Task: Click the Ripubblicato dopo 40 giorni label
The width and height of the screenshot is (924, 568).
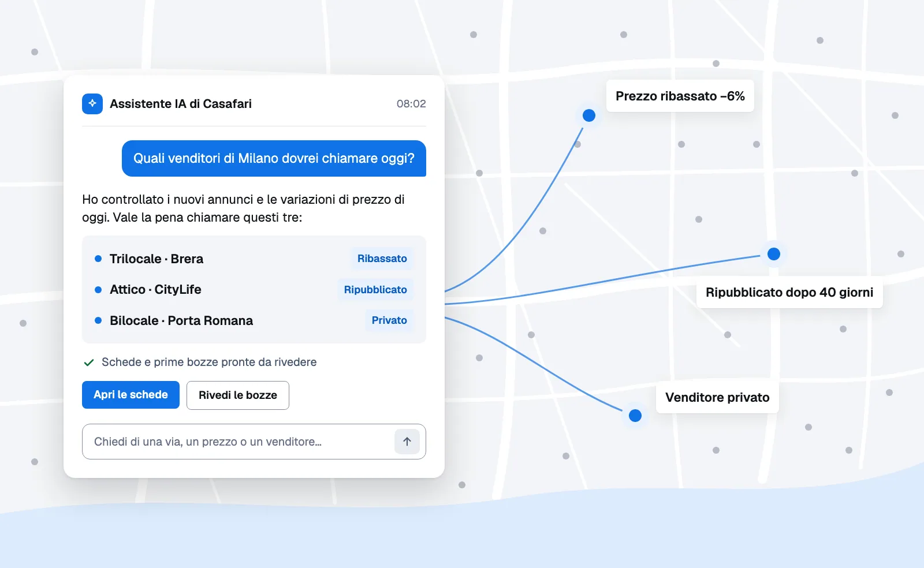Action: pyautogui.click(x=789, y=292)
